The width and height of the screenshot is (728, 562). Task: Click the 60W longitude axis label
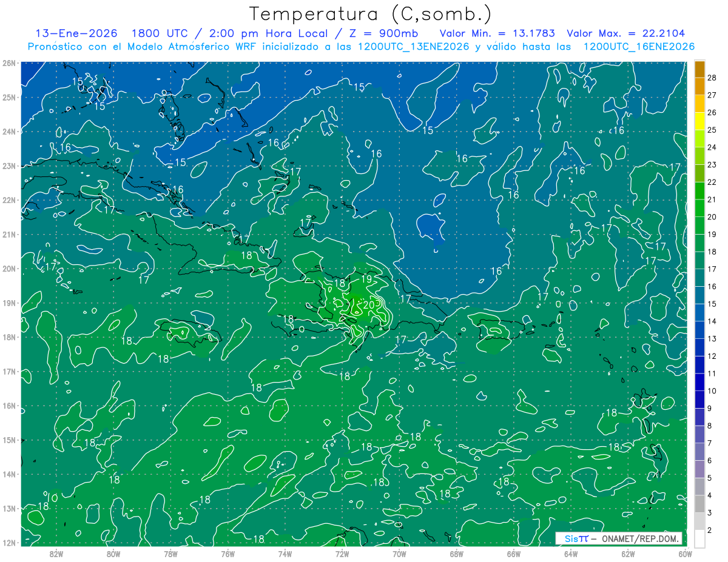pos(685,554)
